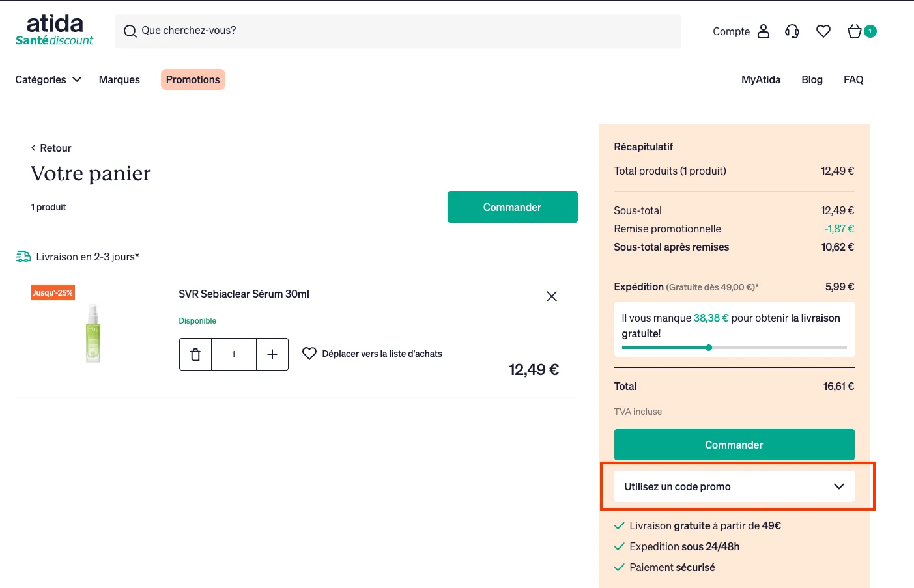Open SVR Sebiaclear Sérum 30ml product link

point(244,294)
